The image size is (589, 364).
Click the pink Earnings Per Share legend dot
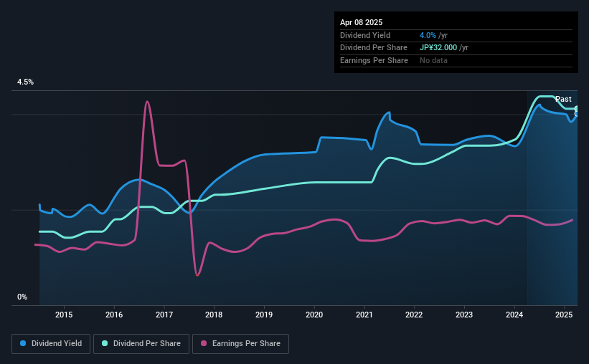204,343
